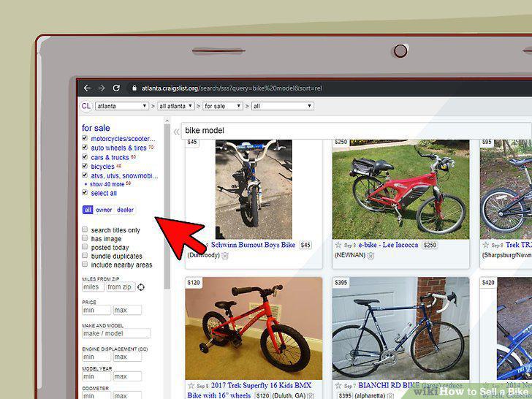This screenshot has width=532, height=399.
Task: Uncheck auto wheels & tires category
Action: (85, 148)
